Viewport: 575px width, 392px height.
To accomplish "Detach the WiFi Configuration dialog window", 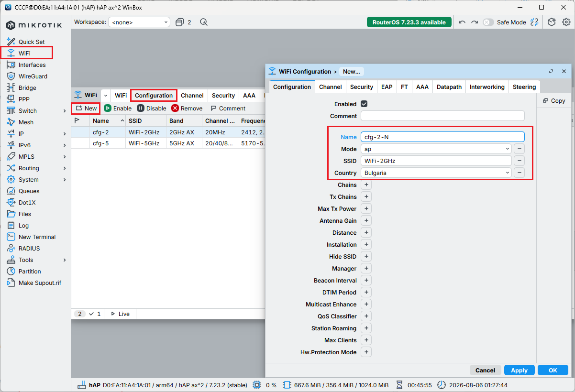I will [x=551, y=71].
